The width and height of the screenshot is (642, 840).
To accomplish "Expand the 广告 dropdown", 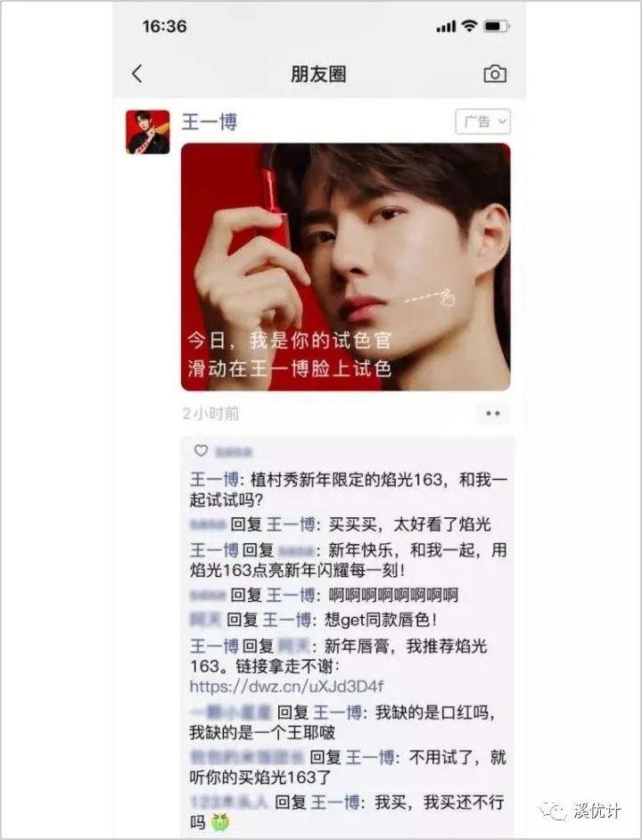I will pos(483,121).
